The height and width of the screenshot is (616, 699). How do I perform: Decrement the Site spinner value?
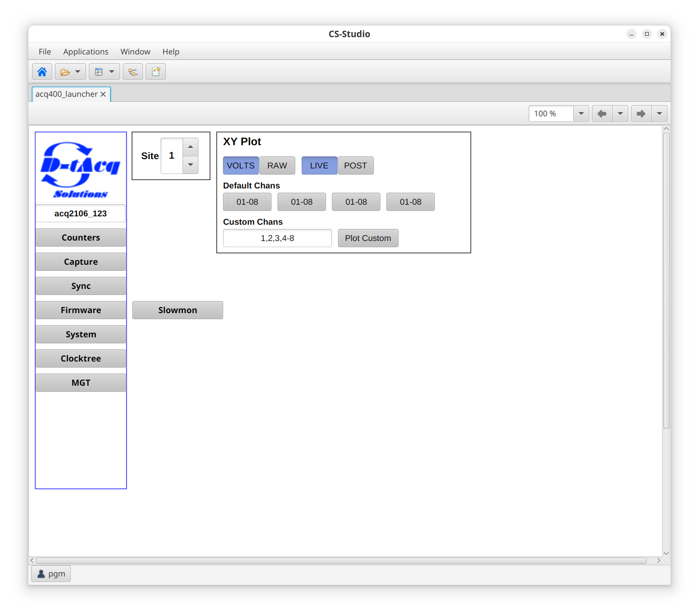(190, 165)
